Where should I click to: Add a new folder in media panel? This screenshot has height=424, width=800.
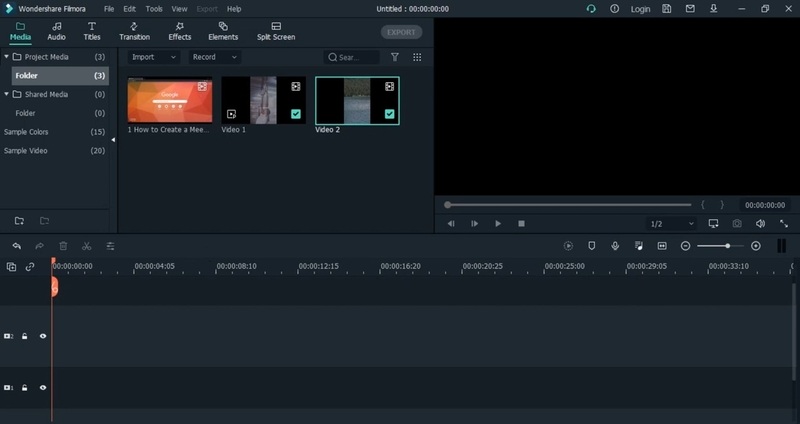click(19, 220)
